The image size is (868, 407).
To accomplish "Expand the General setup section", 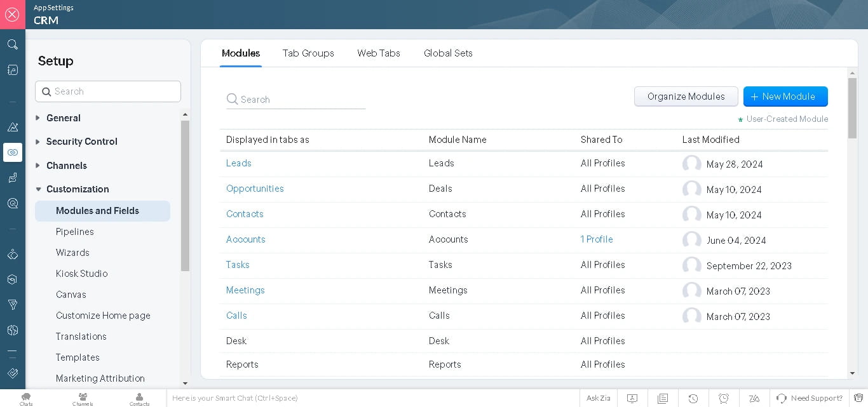I will point(64,118).
